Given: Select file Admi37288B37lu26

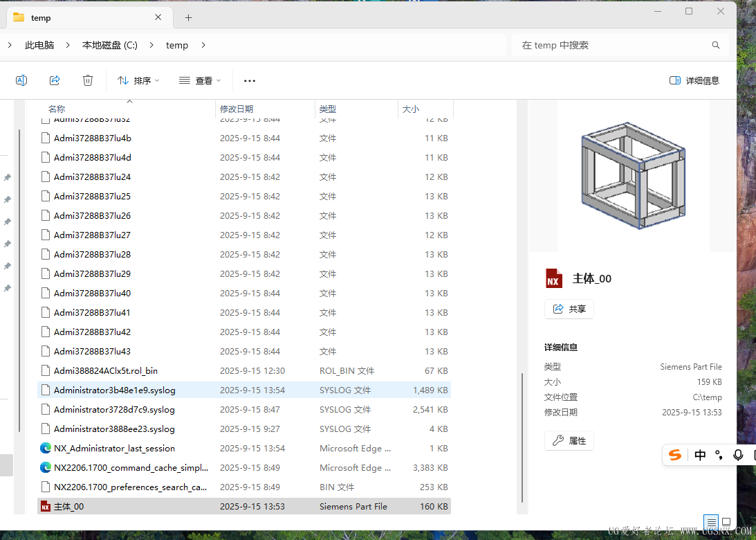Looking at the screenshot, I should click(244, 216).
